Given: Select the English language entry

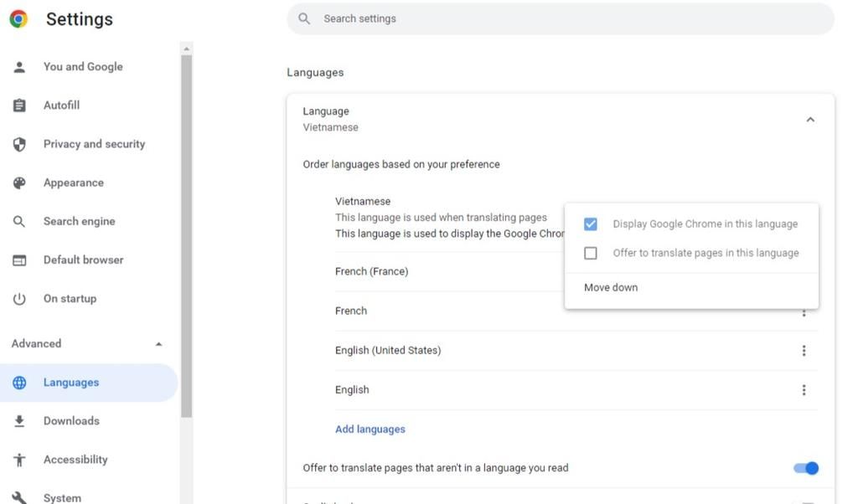Looking at the screenshot, I should point(352,390).
